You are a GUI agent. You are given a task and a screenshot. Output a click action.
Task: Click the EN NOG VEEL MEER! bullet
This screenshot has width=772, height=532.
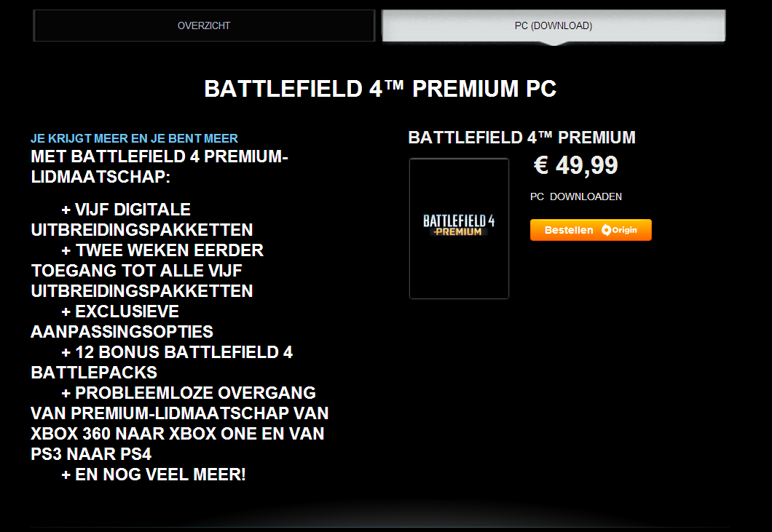pyautogui.click(x=154, y=475)
